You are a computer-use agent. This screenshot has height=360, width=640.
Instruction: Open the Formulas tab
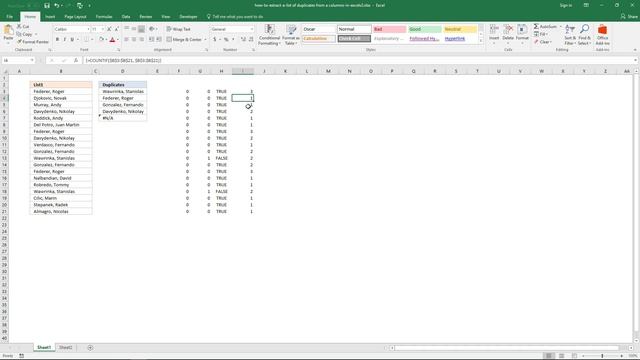[x=104, y=17]
